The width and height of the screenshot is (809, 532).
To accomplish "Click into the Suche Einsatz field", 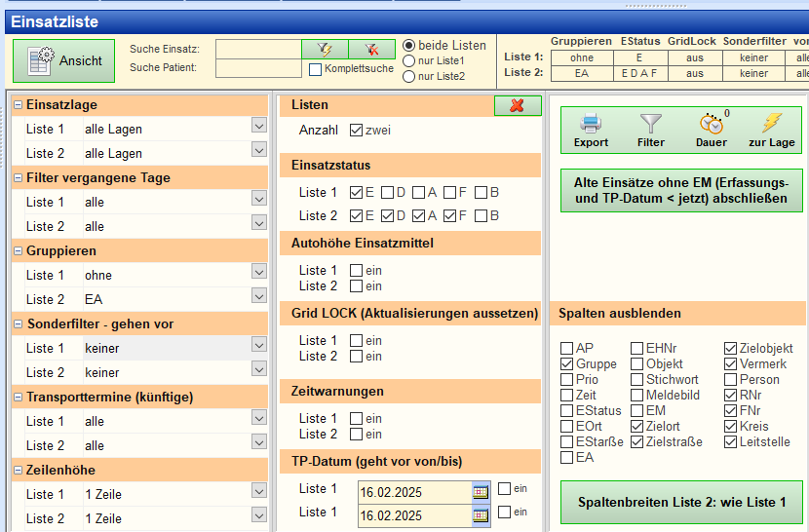I will (257, 49).
